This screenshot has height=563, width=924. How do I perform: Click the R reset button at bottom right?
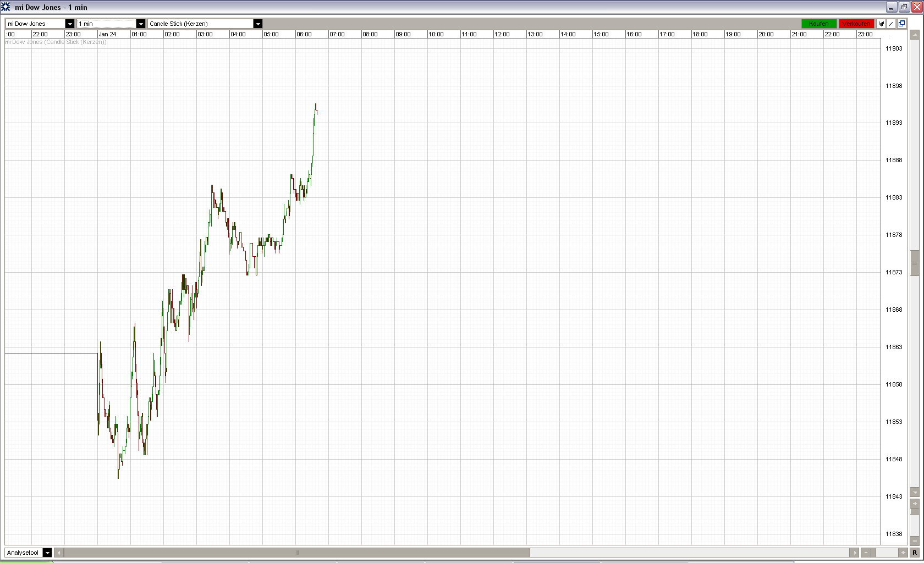[915, 553]
